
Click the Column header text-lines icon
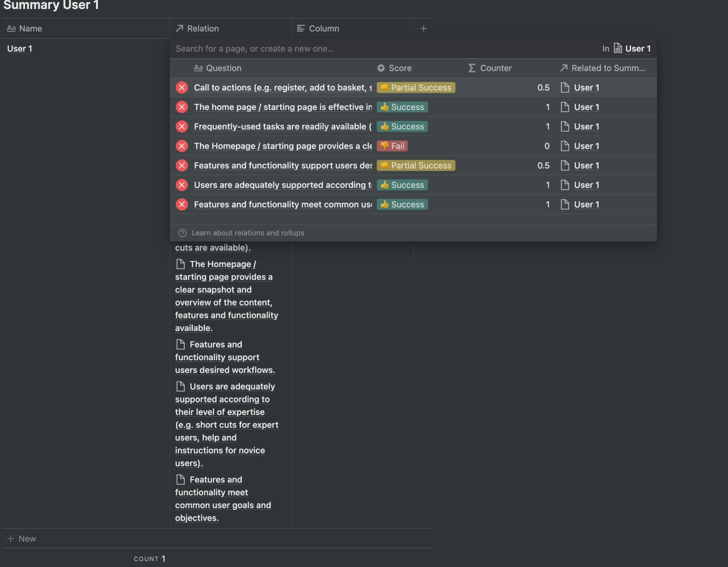tap(301, 29)
